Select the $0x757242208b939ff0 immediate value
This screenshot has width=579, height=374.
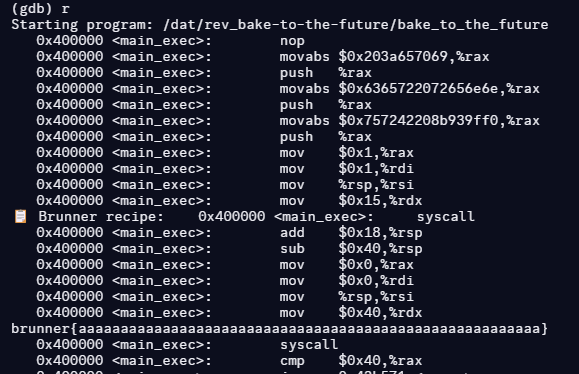click(x=418, y=121)
